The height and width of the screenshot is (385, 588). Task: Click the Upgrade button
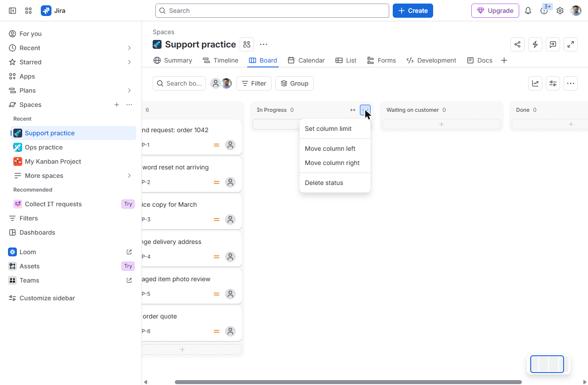(495, 11)
